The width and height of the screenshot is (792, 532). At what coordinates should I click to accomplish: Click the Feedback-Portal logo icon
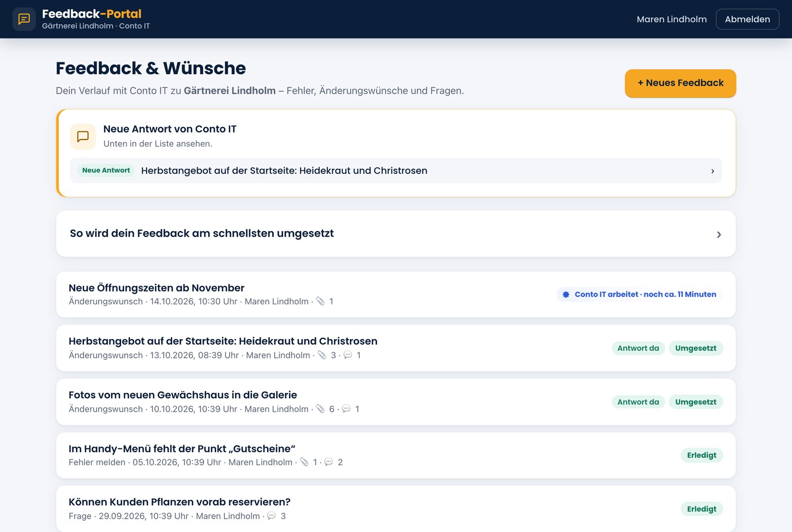click(x=24, y=19)
